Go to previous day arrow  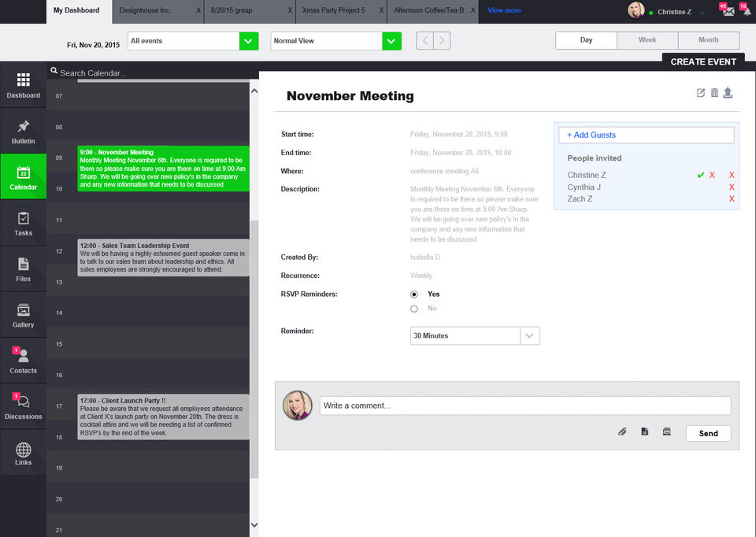[424, 40]
